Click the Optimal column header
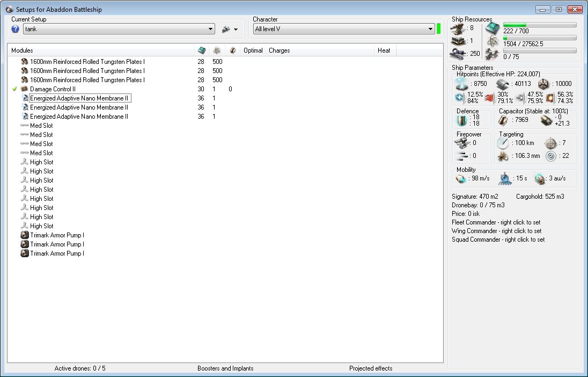The width and height of the screenshot is (588, 377). 253,50
